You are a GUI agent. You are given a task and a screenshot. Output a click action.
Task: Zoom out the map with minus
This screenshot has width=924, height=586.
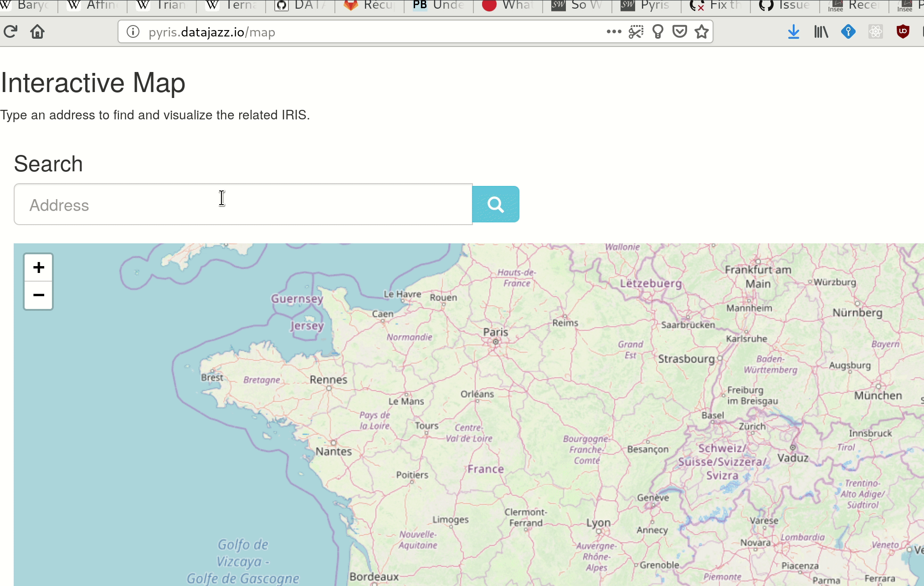[39, 295]
